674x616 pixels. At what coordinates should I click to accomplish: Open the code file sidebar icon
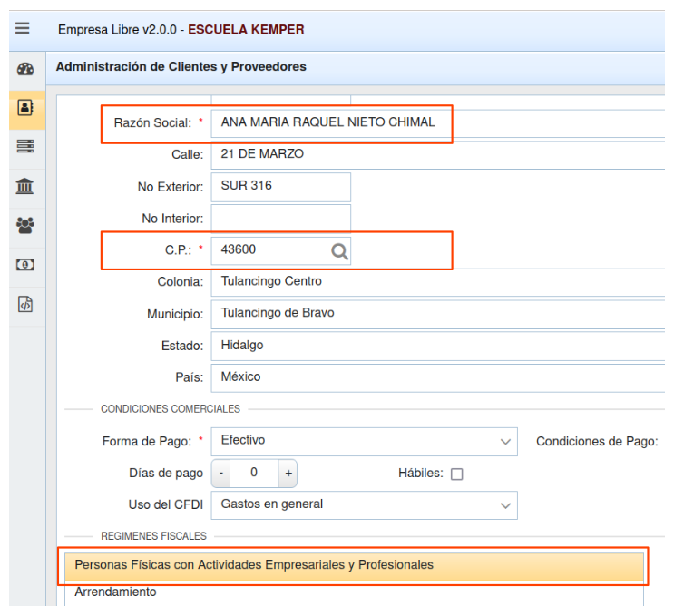coord(25,304)
